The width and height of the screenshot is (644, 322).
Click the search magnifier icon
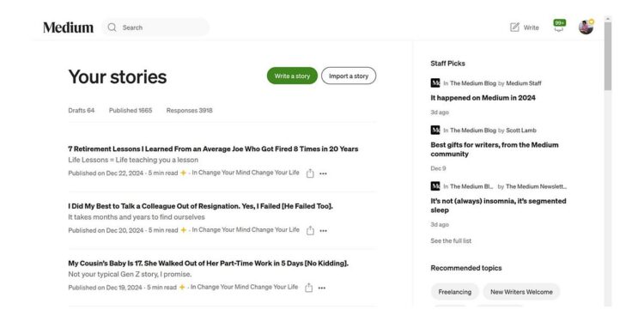pos(112,27)
